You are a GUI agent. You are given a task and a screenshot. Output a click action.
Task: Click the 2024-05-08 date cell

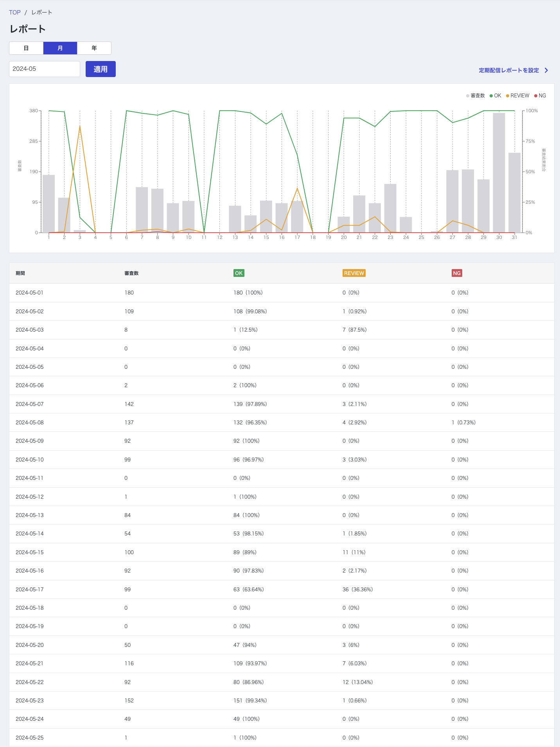(30, 422)
